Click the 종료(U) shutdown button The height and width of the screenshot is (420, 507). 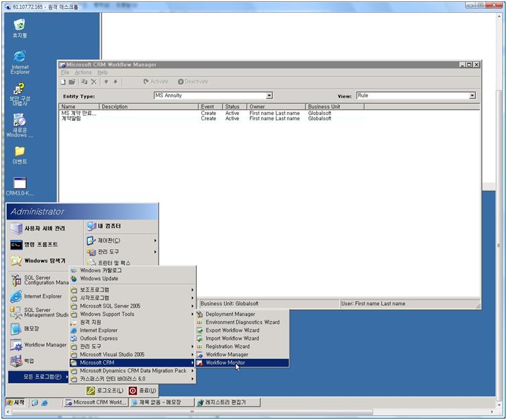pyautogui.click(x=142, y=391)
